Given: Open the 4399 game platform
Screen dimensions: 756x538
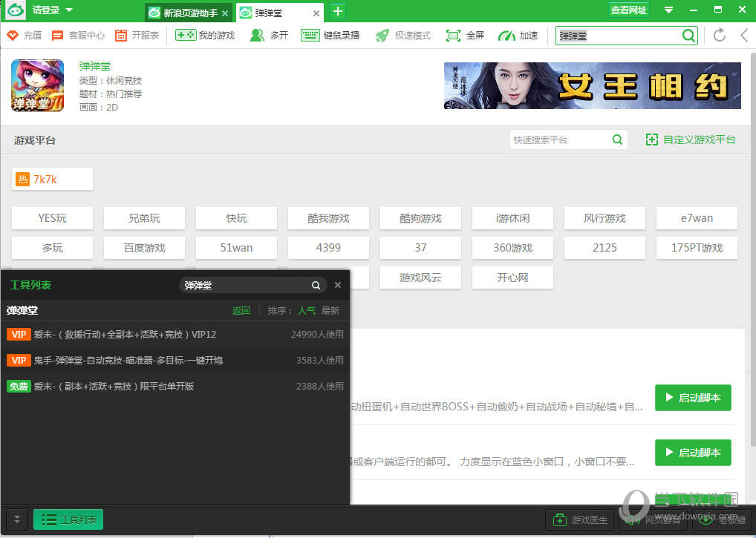Looking at the screenshot, I should 328,247.
